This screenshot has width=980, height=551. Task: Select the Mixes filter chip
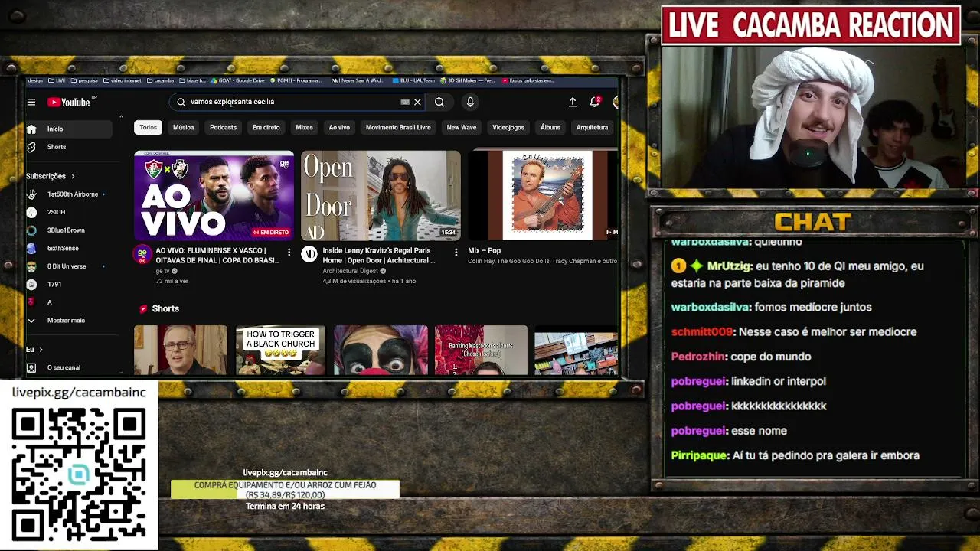click(304, 127)
